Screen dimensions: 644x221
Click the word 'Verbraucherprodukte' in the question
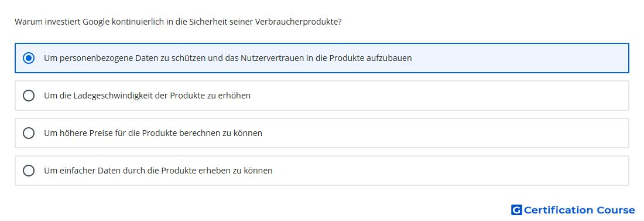[298, 22]
